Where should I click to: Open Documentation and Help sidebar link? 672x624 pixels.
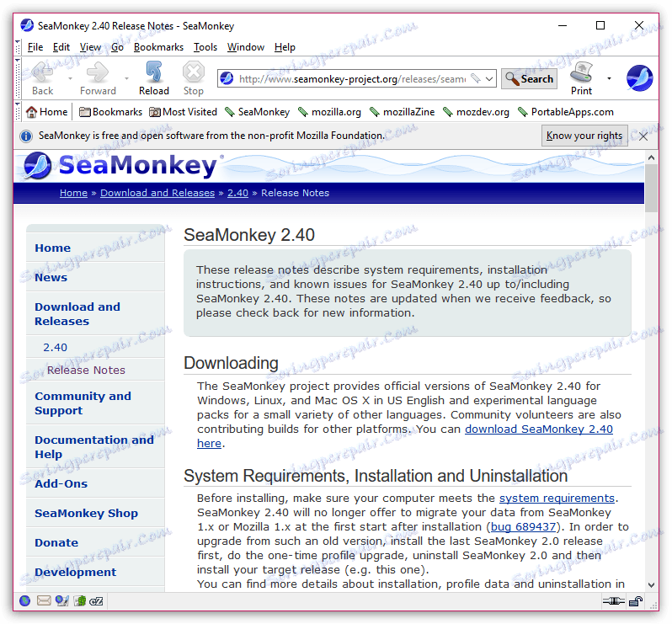point(94,447)
